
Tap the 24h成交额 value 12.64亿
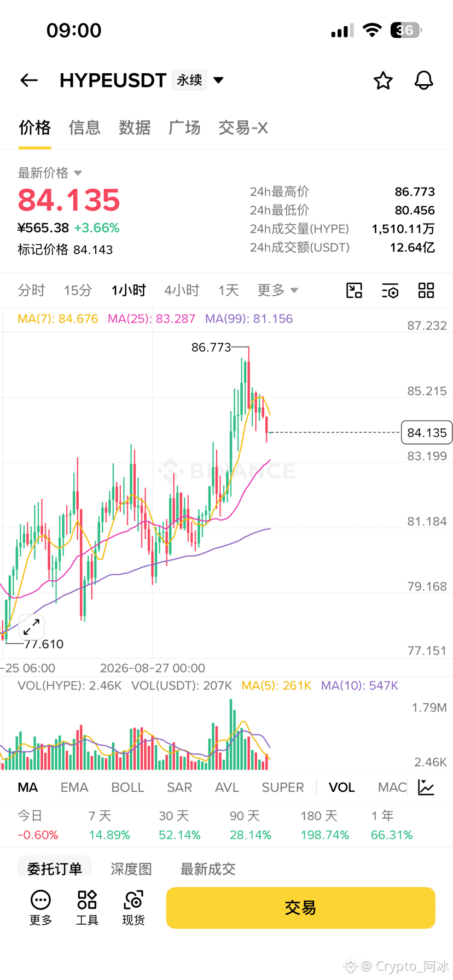413,248
